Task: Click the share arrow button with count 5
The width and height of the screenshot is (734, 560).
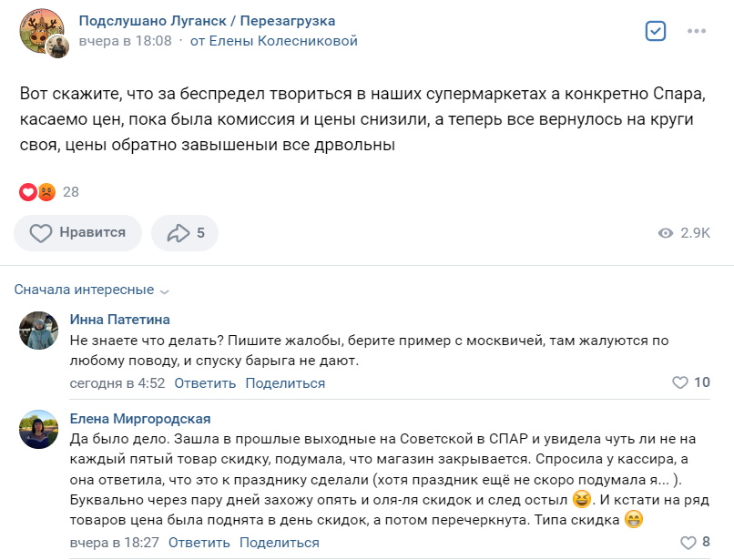Action: click(185, 233)
